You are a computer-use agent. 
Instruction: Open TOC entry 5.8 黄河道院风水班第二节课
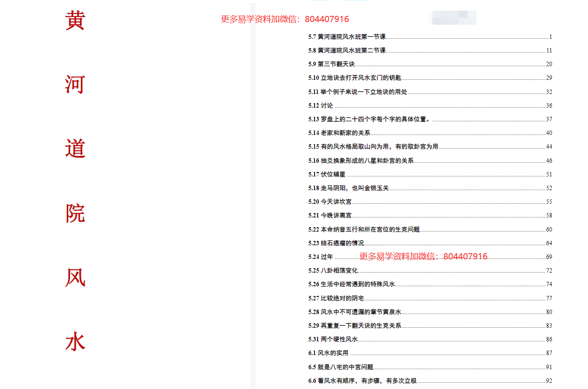point(347,50)
